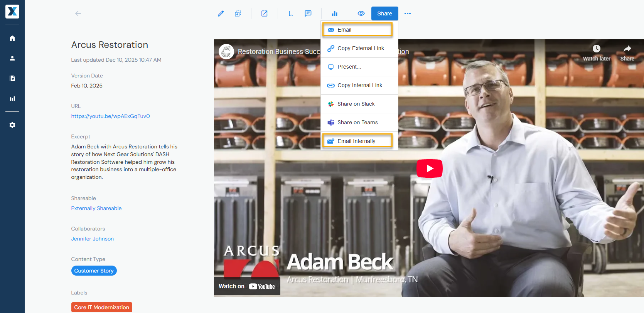The width and height of the screenshot is (644, 313).
Task: Click Watch on YouTube button
Action: (247, 286)
